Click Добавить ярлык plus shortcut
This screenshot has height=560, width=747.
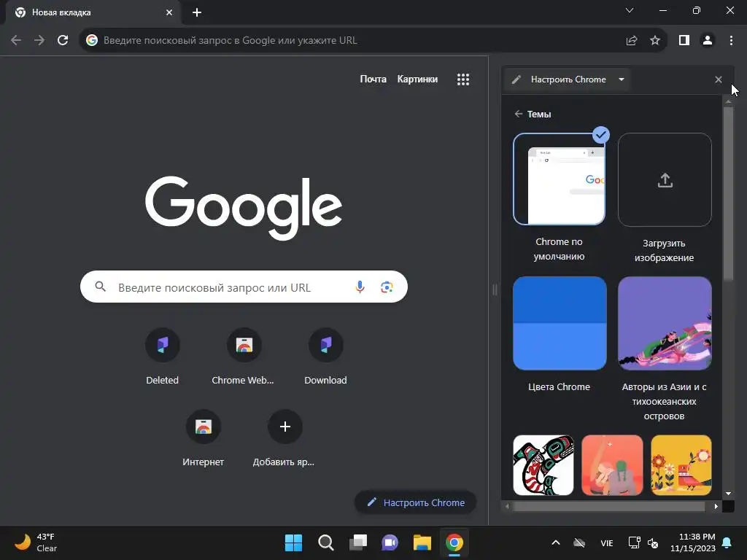pyautogui.click(x=285, y=438)
